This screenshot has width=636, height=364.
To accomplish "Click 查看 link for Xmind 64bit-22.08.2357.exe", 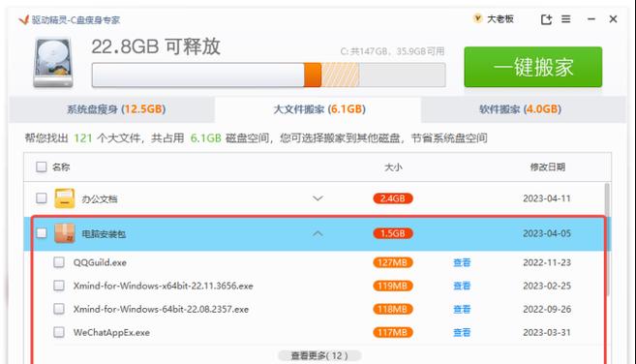I will (x=462, y=309).
